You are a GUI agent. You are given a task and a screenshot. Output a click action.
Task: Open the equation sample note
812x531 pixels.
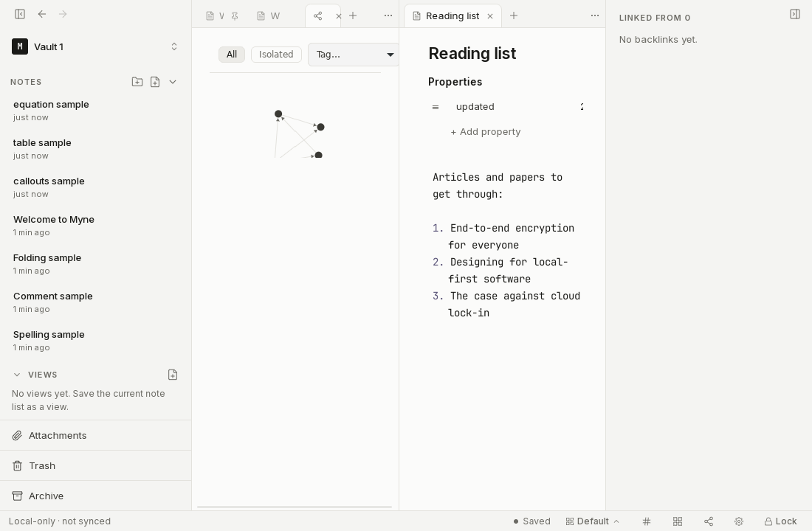tap(95, 110)
